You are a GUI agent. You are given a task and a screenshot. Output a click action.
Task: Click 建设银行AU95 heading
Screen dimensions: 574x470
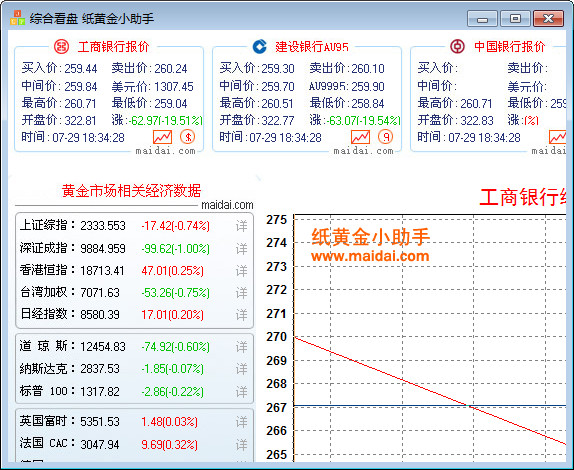(x=312, y=46)
